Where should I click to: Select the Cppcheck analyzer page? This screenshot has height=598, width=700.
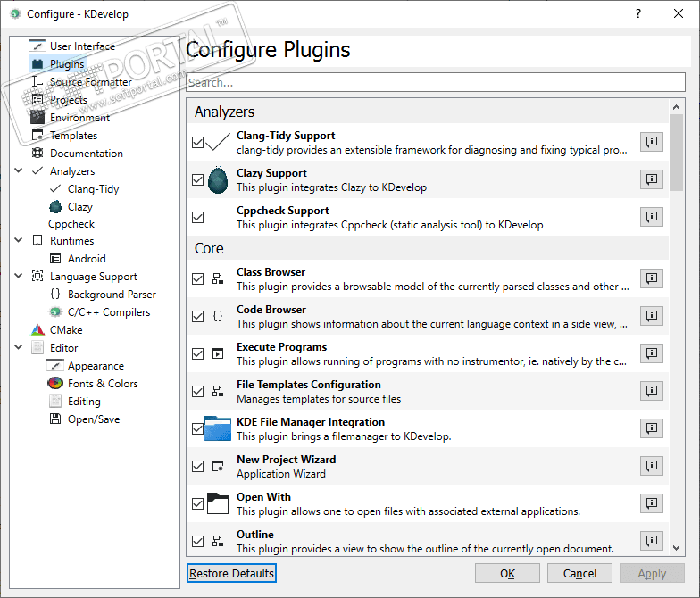tap(71, 223)
